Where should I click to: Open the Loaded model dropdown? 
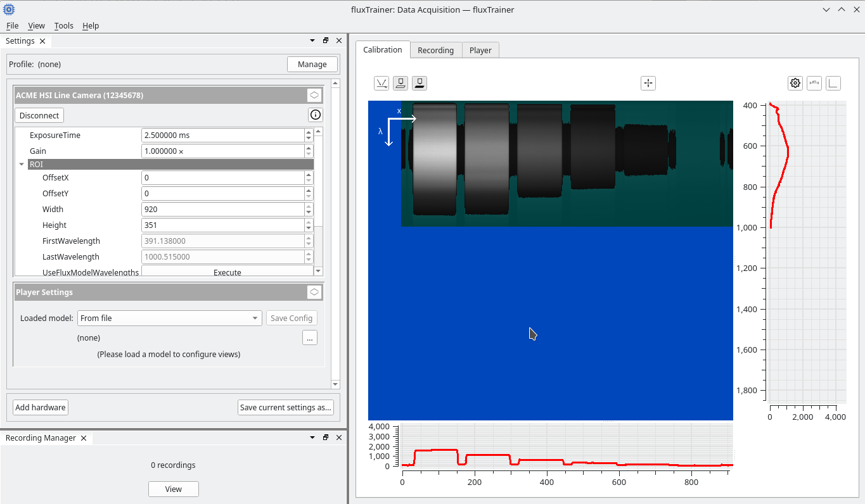(169, 318)
